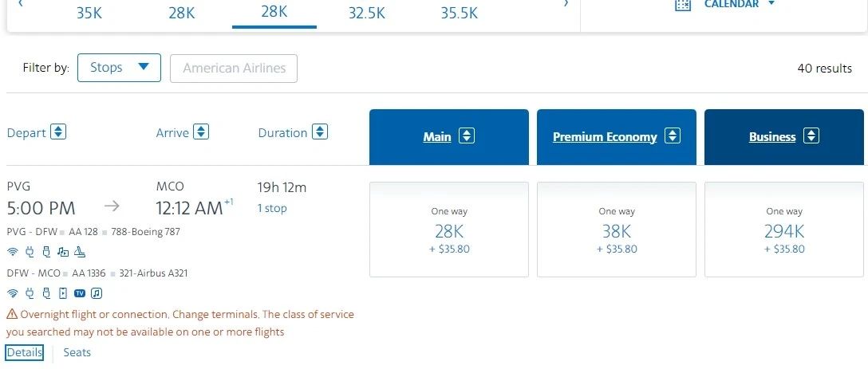Viewport: 868px width, 369px height.
Task: Pick the Premium Economy 38K fare
Action: click(x=616, y=230)
